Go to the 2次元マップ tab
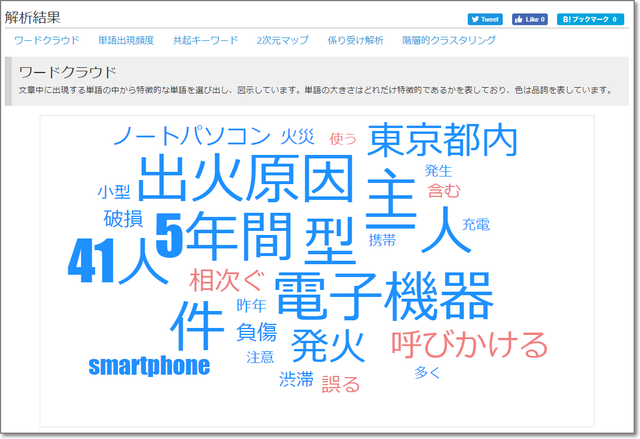Image resolution: width=640 pixels, height=439 pixels. 283,40
